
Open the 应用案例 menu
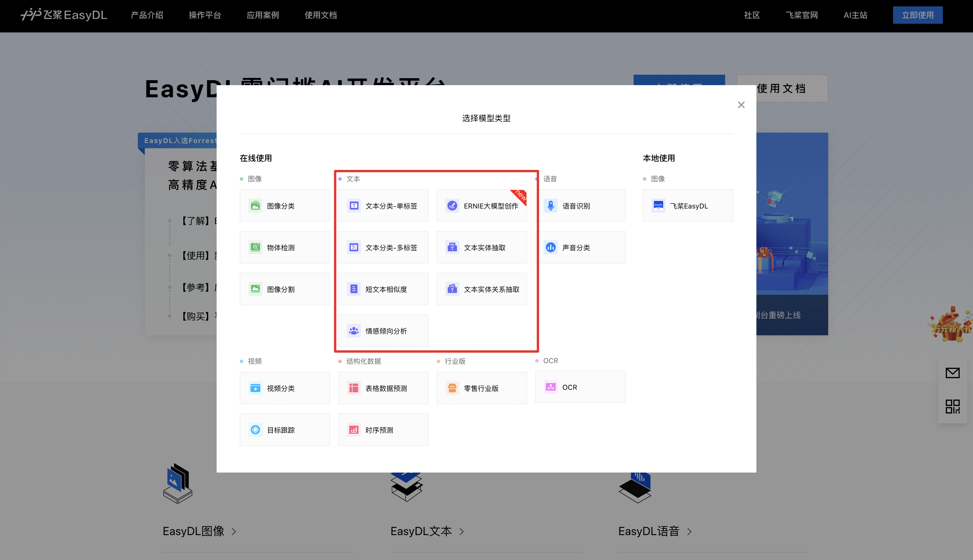pos(263,15)
